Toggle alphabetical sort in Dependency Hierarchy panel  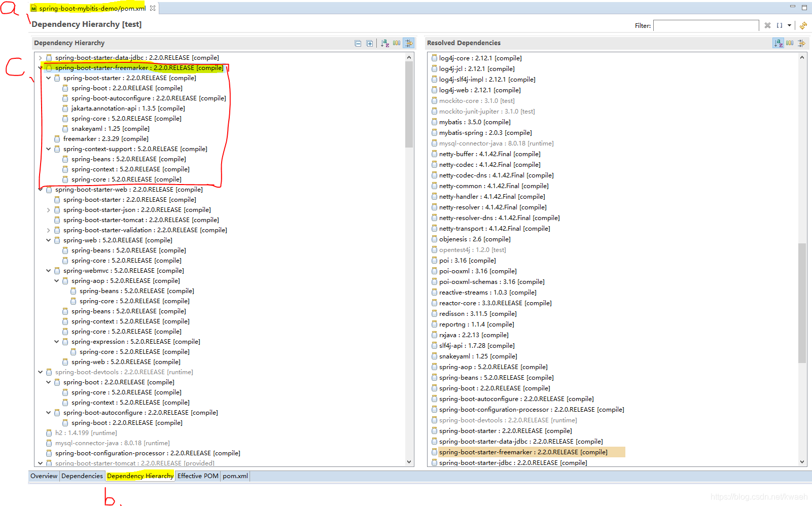pyautogui.click(x=385, y=43)
